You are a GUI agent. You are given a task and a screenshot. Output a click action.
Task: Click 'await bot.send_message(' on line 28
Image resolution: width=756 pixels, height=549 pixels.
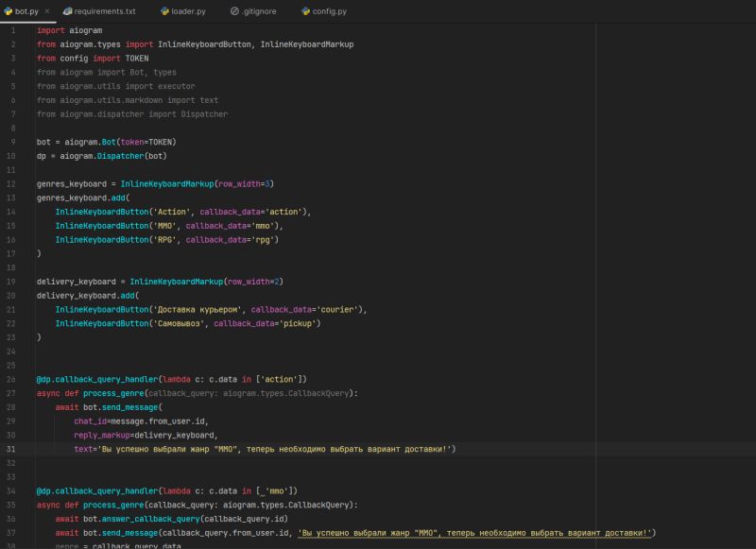click(109, 407)
